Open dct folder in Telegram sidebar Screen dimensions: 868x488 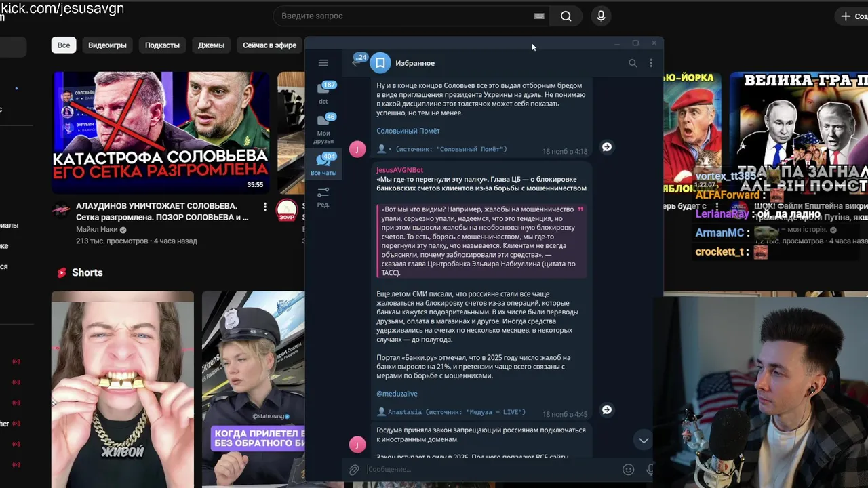pyautogui.click(x=323, y=94)
